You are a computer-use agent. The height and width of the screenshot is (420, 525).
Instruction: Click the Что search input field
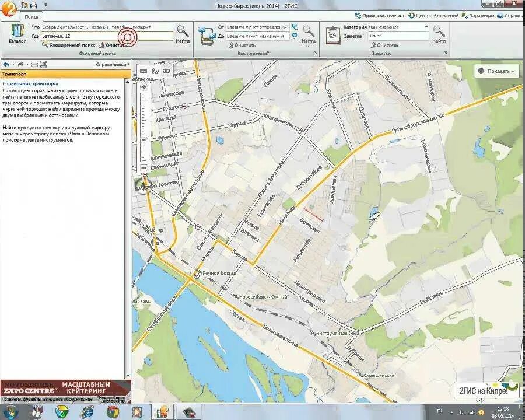pyautogui.click(x=107, y=27)
